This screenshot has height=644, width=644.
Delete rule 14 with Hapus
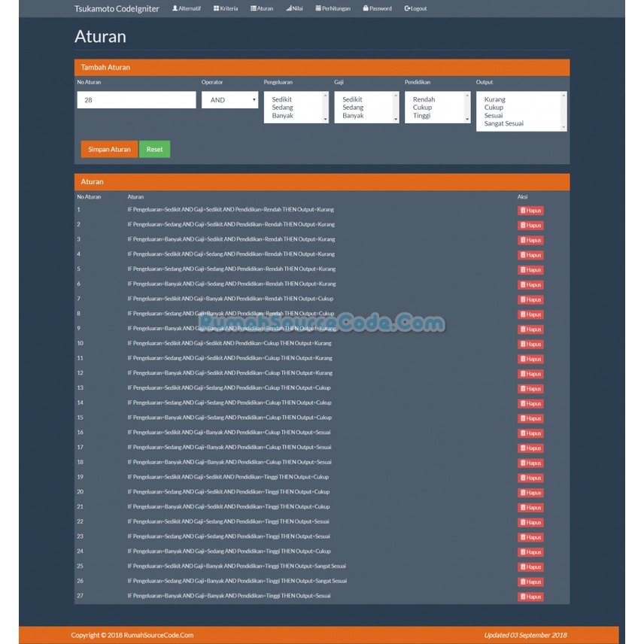tap(530, 403)
